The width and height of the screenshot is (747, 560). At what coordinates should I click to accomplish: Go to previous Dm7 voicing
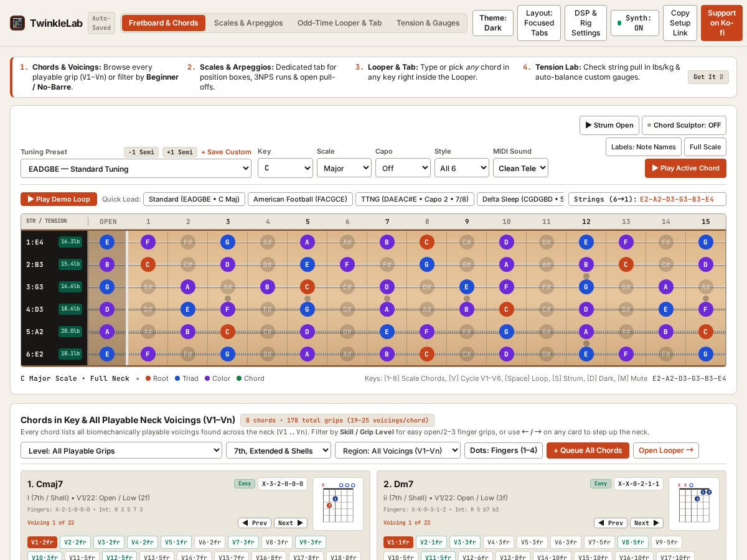click(611, 523)
